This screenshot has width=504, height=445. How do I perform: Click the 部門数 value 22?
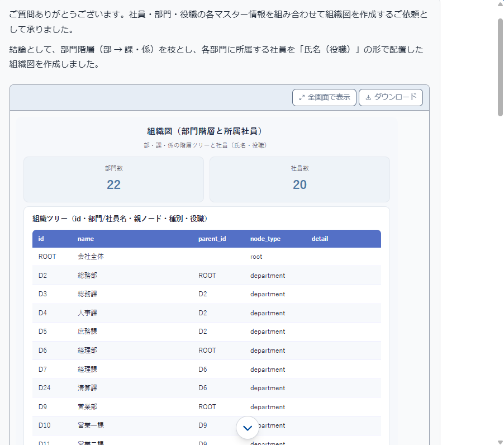pos(113,184)
